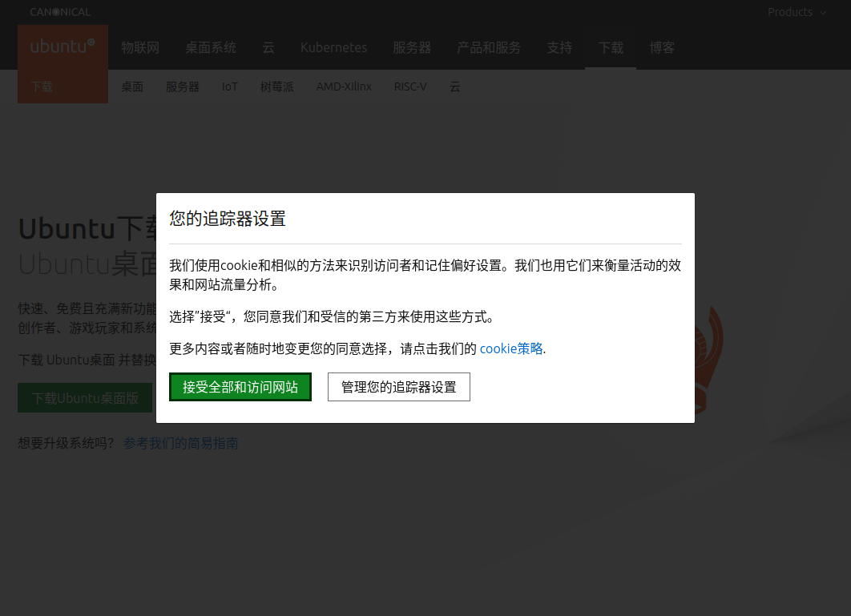The width and height of the screenshot is (851, 616).
Task: Click the dialog paragraph starting 我们使用cookie和相似的方法
Action: click(425, 276)
